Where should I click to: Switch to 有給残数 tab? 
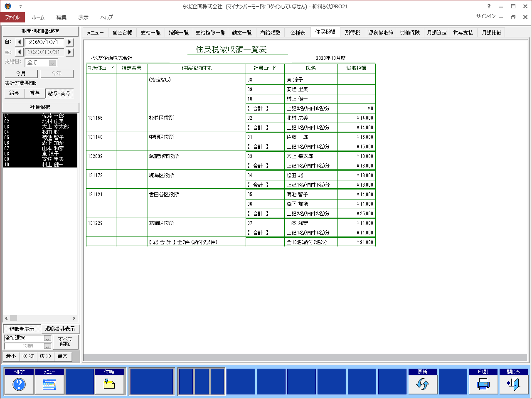271,32
